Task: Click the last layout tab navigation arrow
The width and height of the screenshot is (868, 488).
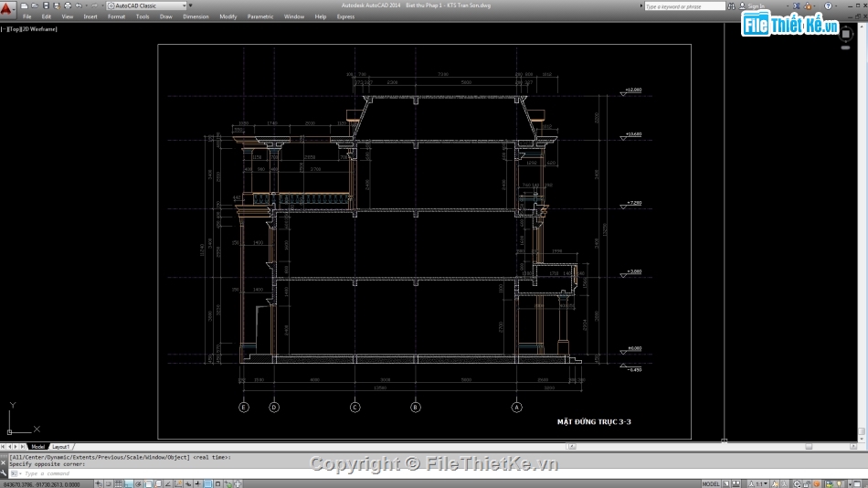Action: (x=23, y=447)
